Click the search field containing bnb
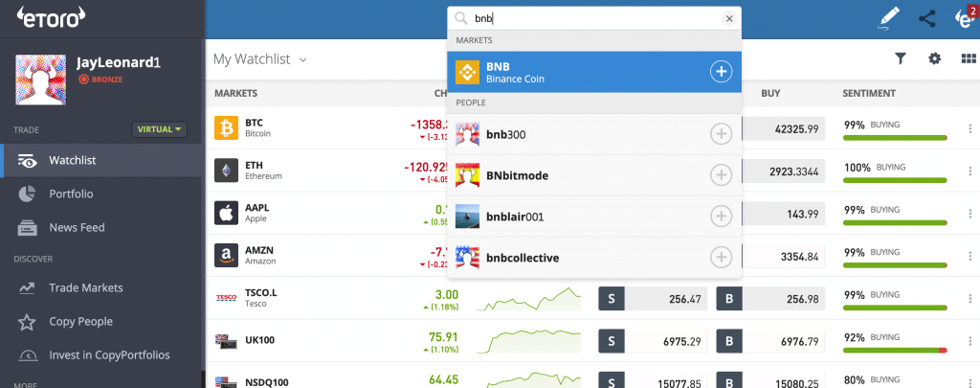Viewport: 980px width, 388px height. pos(593,19)
